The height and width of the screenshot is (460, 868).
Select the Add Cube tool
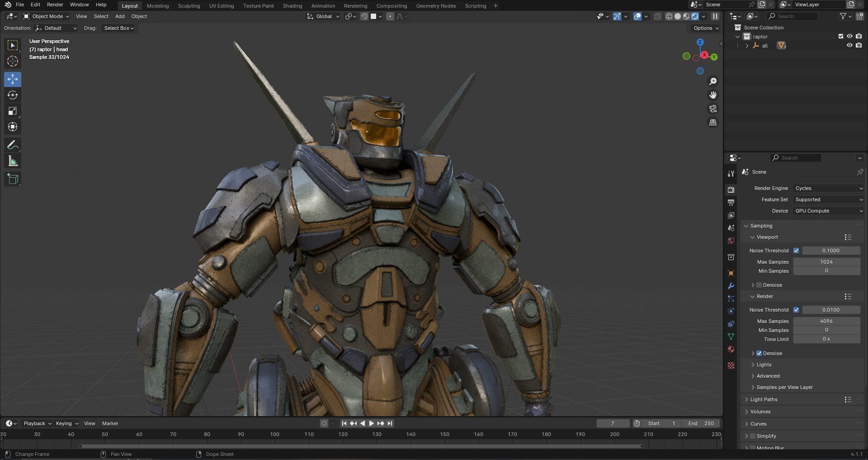coord(13,179)
